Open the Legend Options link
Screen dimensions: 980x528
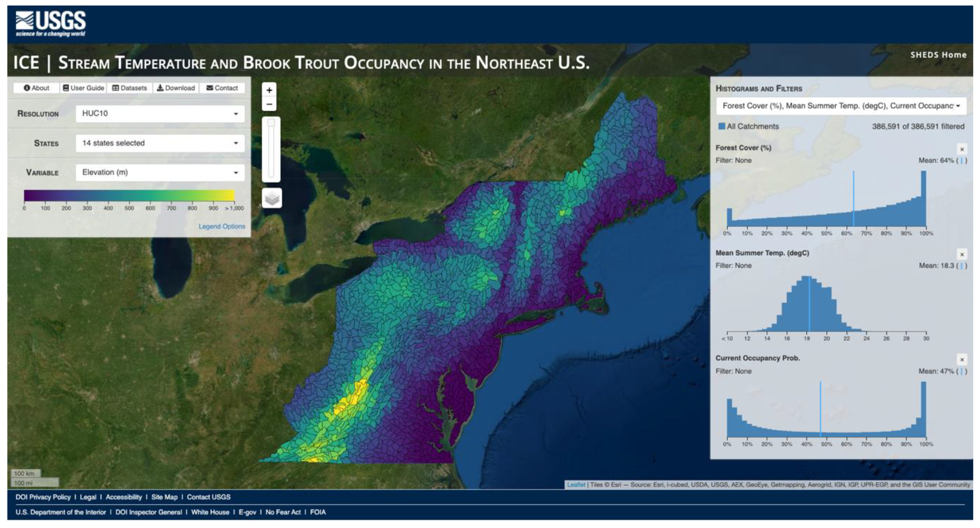221,226
